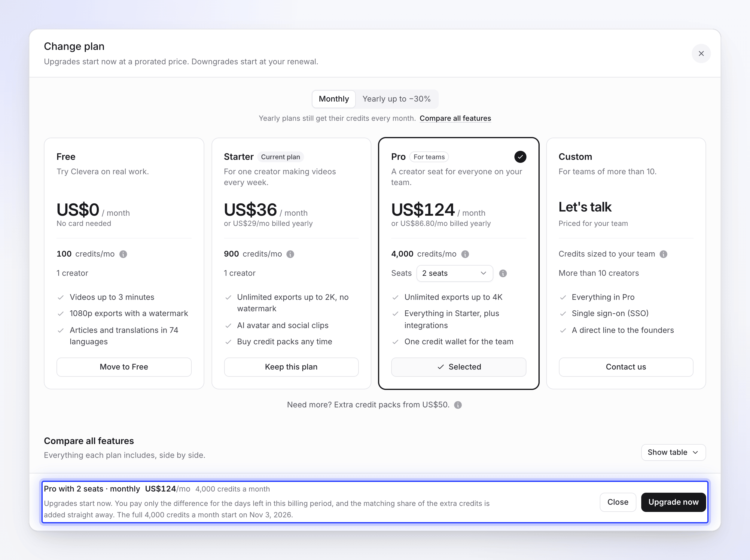
Task: Click Keep this plan button
Action: click(x=291, y=367)
